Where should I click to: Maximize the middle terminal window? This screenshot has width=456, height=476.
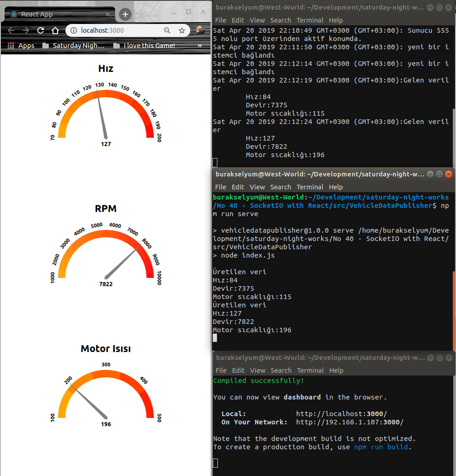coord(439,174)
